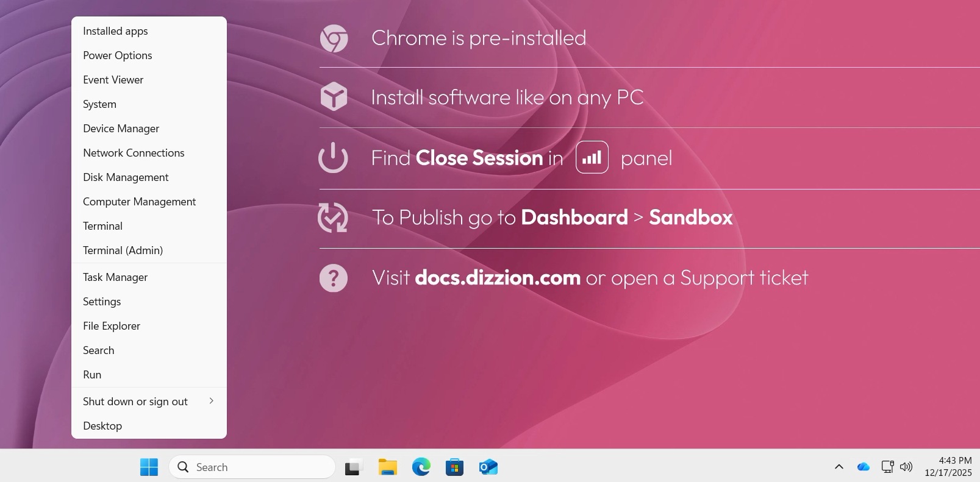Click the network display tray icon

click(x=887, y=467)
